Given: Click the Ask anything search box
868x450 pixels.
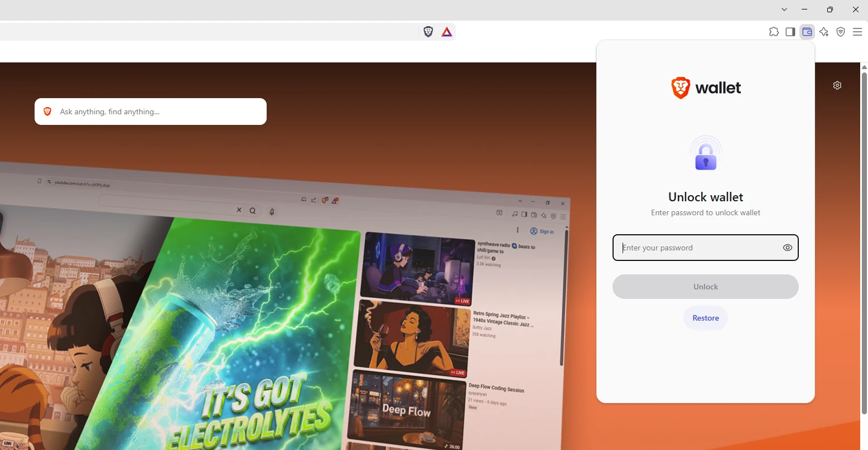Looking at the screenshot, I should [151, 112].
